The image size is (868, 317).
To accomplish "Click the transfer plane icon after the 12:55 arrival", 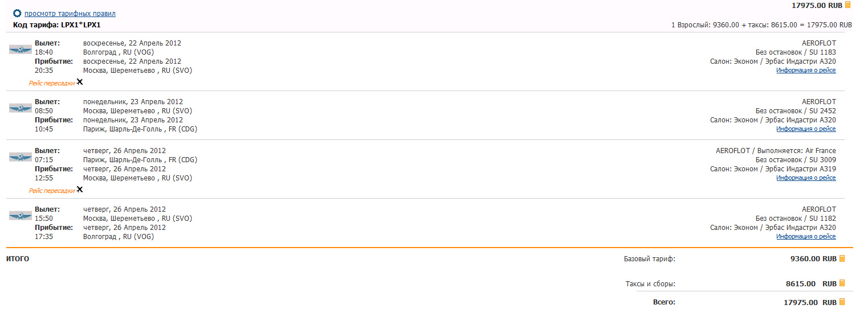I will (x=80, y=190).
